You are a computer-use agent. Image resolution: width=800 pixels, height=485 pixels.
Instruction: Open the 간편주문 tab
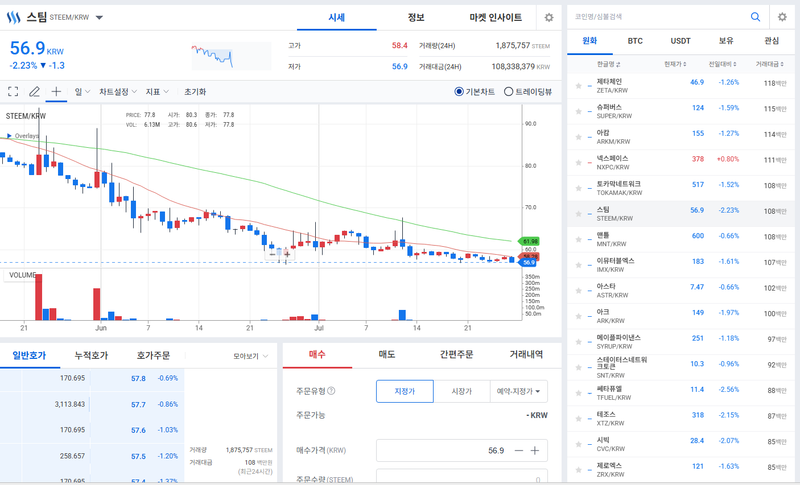click(456, 354)
